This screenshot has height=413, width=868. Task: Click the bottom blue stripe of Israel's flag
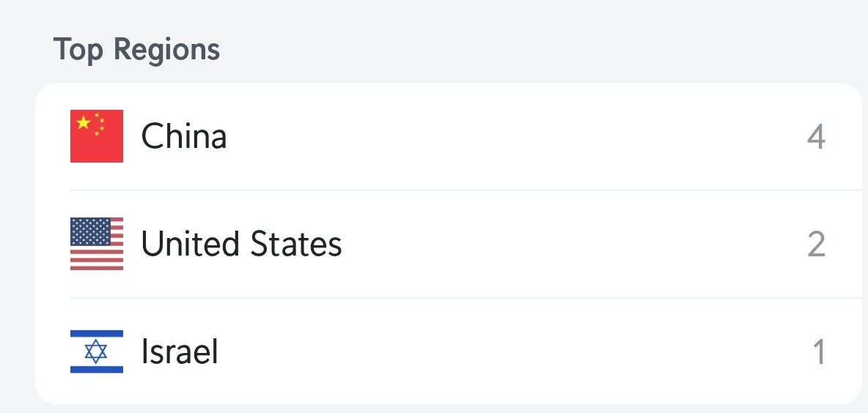(96, 369)
